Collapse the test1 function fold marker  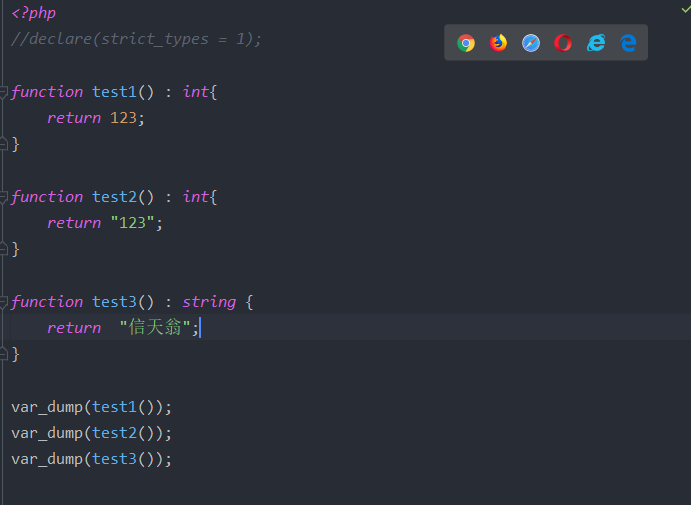(x=3, y=92)
